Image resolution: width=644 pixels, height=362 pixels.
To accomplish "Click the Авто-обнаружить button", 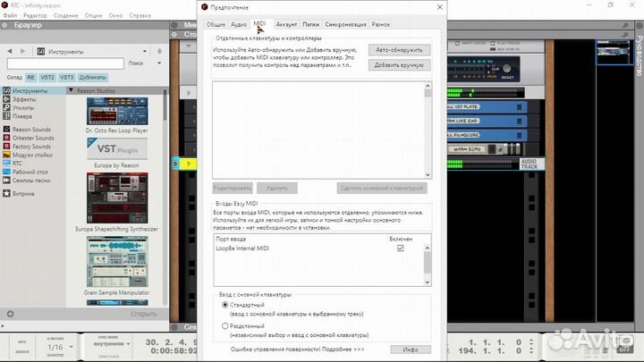I will pyautogui.click(x=399, y=49).
